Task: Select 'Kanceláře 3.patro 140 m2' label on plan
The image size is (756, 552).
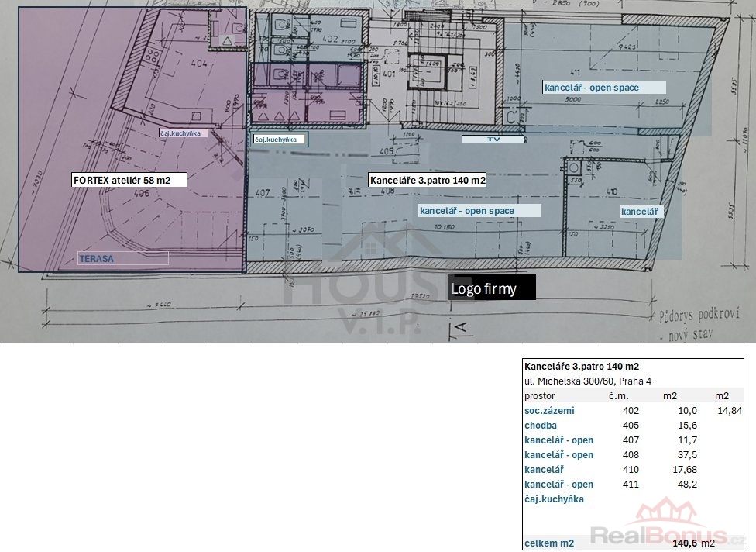Action: click(428, 180)
